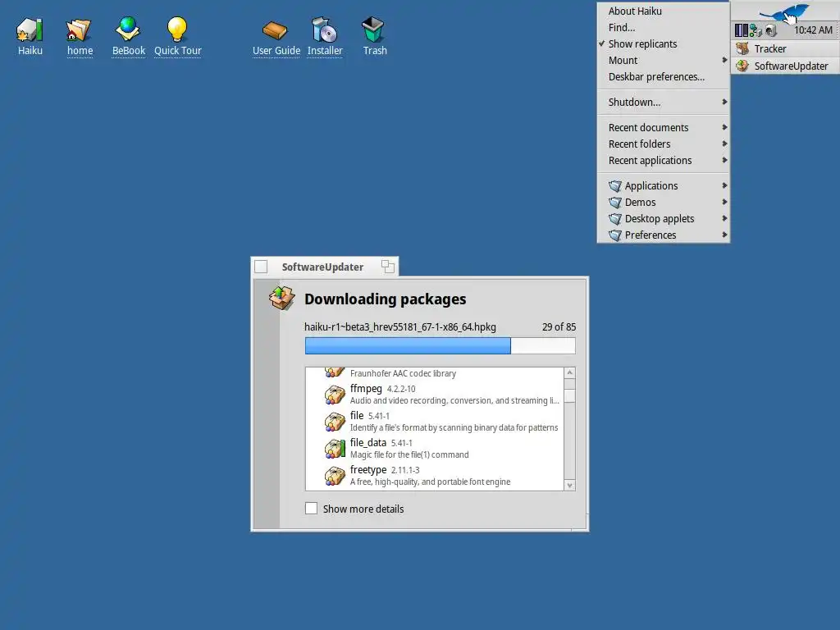This screenshot has height=630, width=840.
Task: Click the Demos folder icon in menu
Action: click(615, 203)
